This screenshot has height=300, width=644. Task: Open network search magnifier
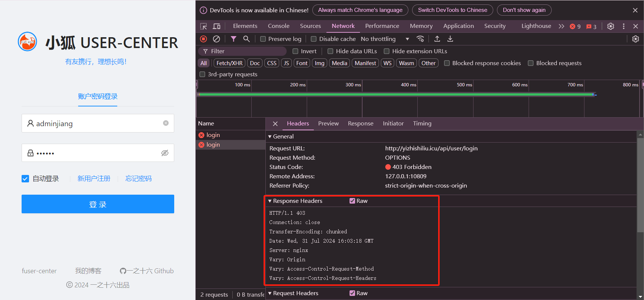pyautogui.click(x=246, y=39)
